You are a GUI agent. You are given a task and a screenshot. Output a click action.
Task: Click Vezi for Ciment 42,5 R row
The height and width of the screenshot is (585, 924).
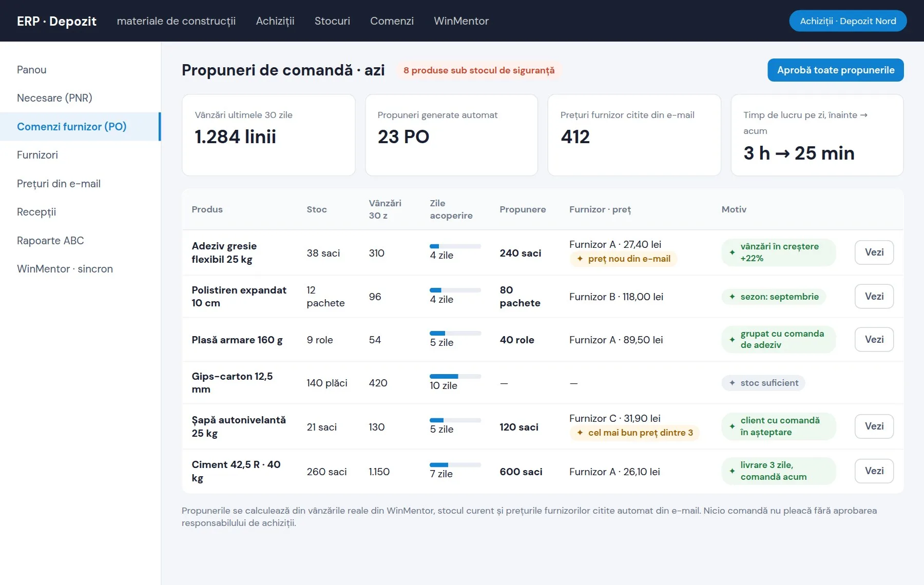[x=874, y=471]
